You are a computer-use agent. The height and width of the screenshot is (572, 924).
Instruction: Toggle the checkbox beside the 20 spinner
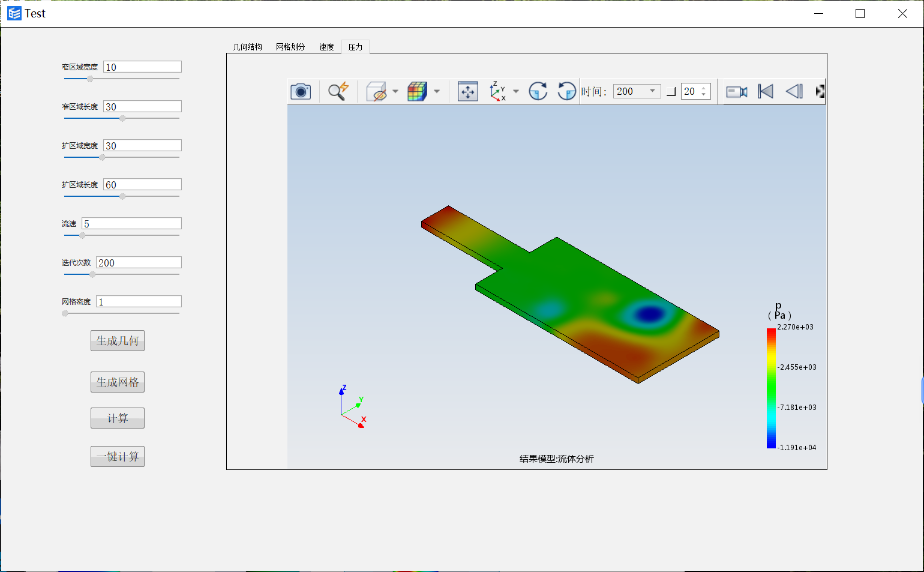tap(671, 92)
